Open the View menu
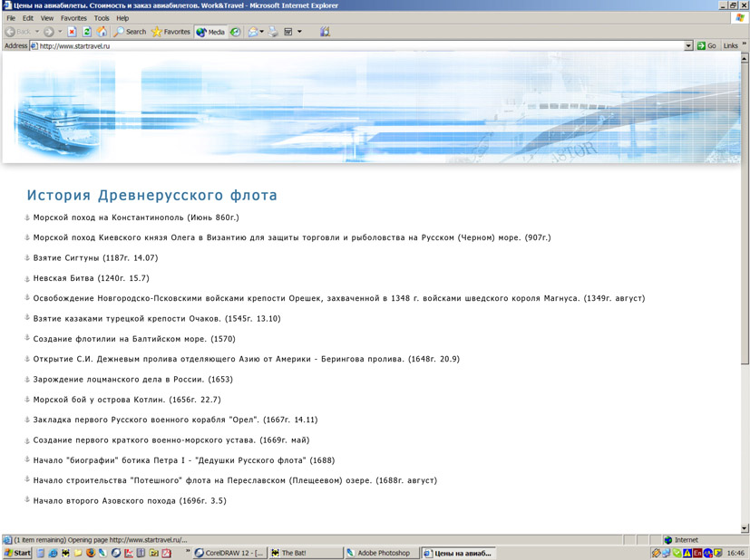Viewport: 750px width, 560px height. (x=47, y=18)
